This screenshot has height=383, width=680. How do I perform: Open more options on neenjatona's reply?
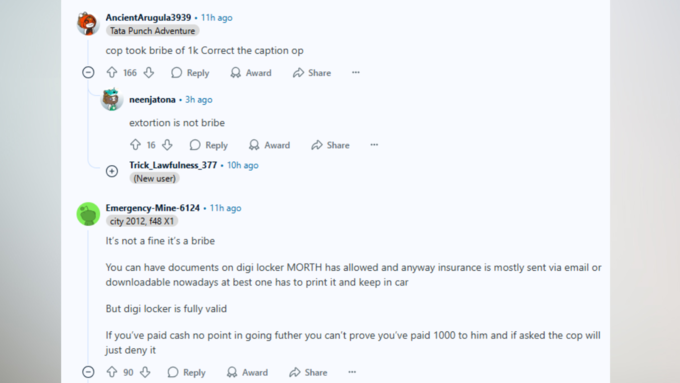(374, 145)
